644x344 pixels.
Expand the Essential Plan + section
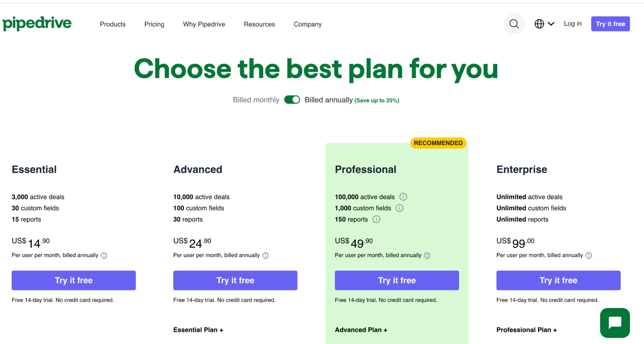(198, 329)
